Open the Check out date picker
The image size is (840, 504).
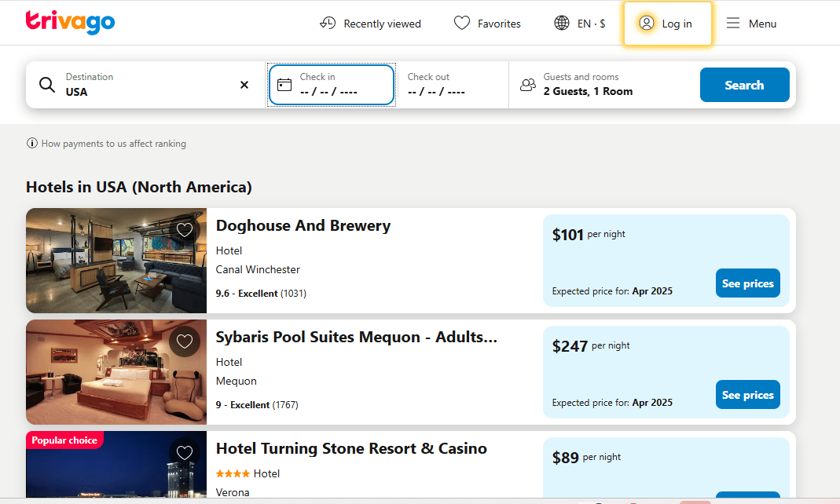tap(452, 85)
